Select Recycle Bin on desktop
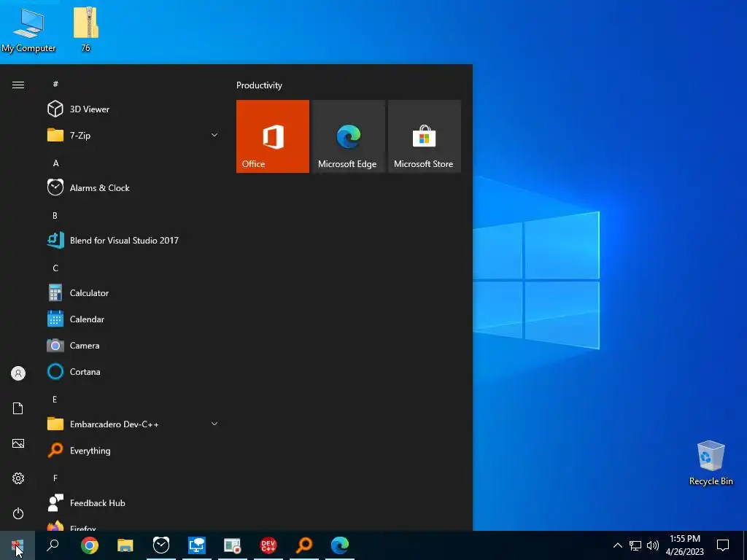This screenshot has height=560, width=747. [x=711, y=463]
